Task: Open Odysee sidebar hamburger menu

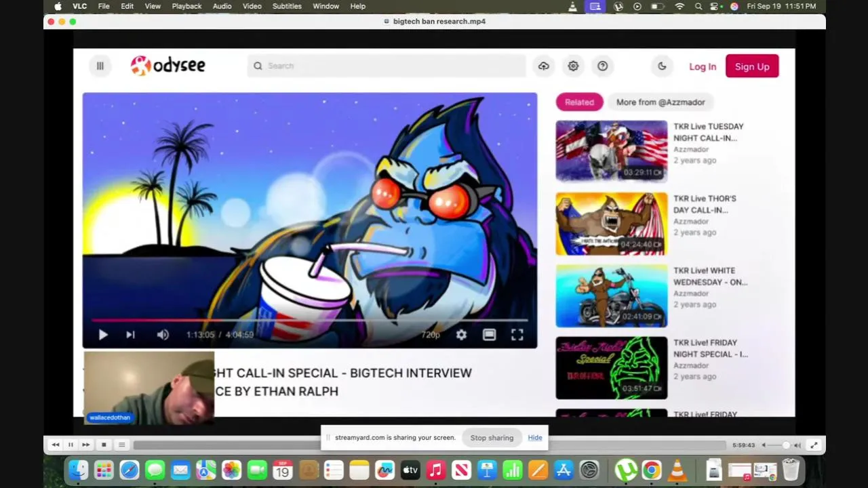Action: (x=100, y=66)
